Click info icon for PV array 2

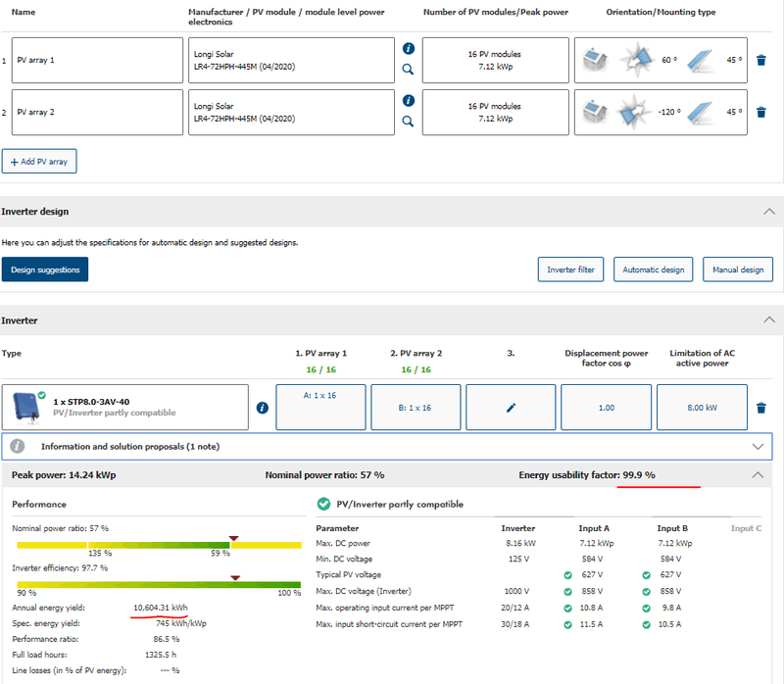pyautogui.click(x=409, y=100)
